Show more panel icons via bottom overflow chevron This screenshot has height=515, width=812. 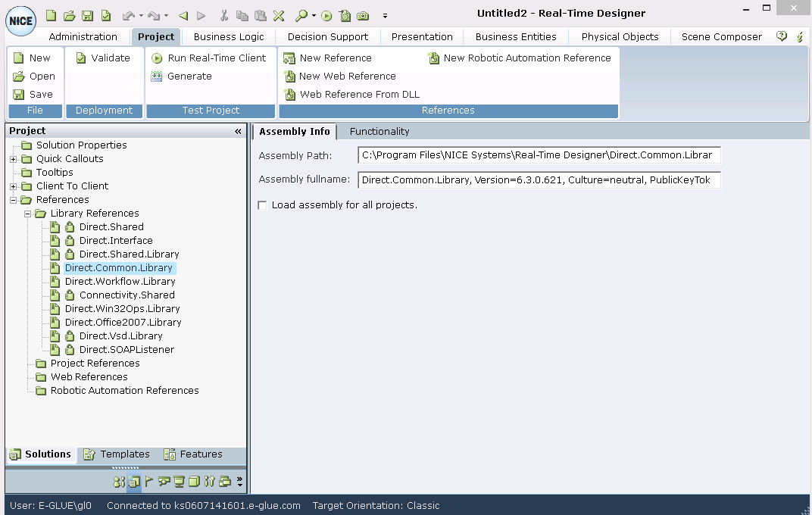click(x=239, y=482)
